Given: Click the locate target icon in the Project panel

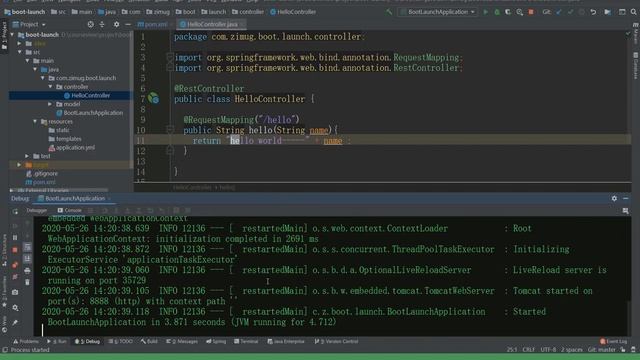Looking at the screenshot, I should pyautogui.click(x=90, y=24).
